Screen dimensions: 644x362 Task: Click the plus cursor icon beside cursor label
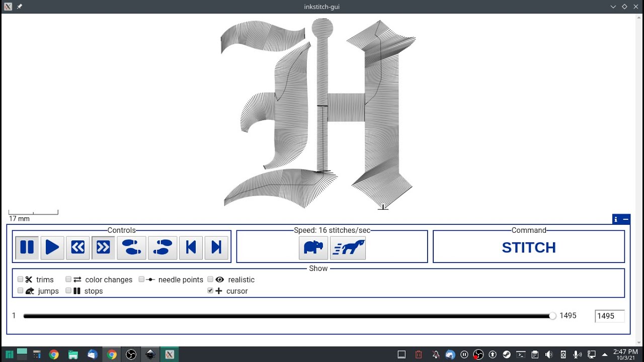tap(219, 291)
